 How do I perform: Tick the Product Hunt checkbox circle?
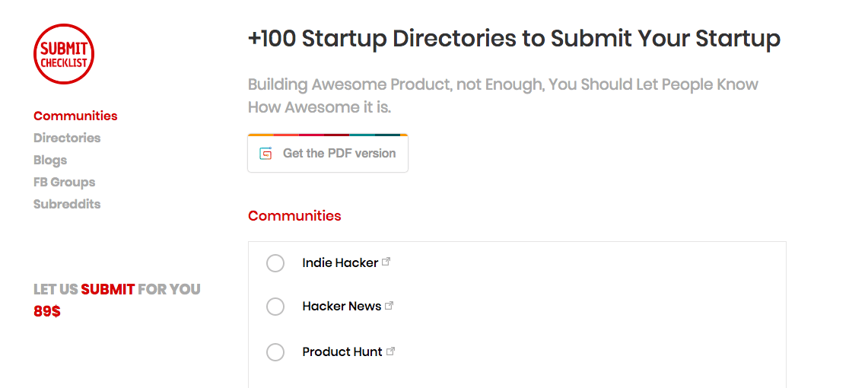click(275, 352)
